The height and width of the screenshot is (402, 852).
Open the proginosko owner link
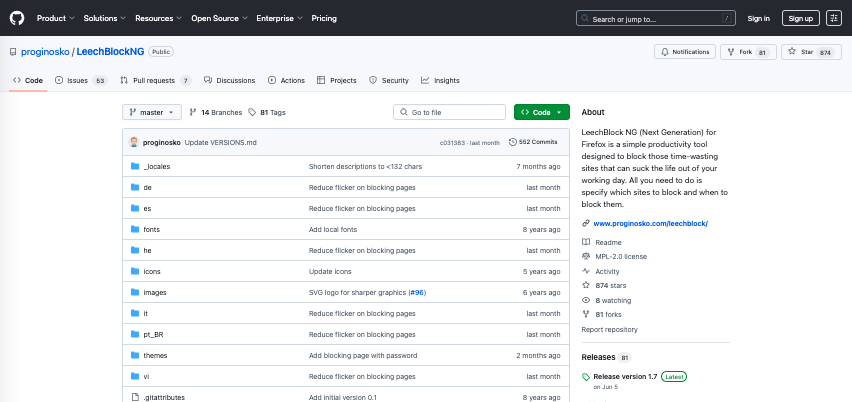click(x=45, y=52)
